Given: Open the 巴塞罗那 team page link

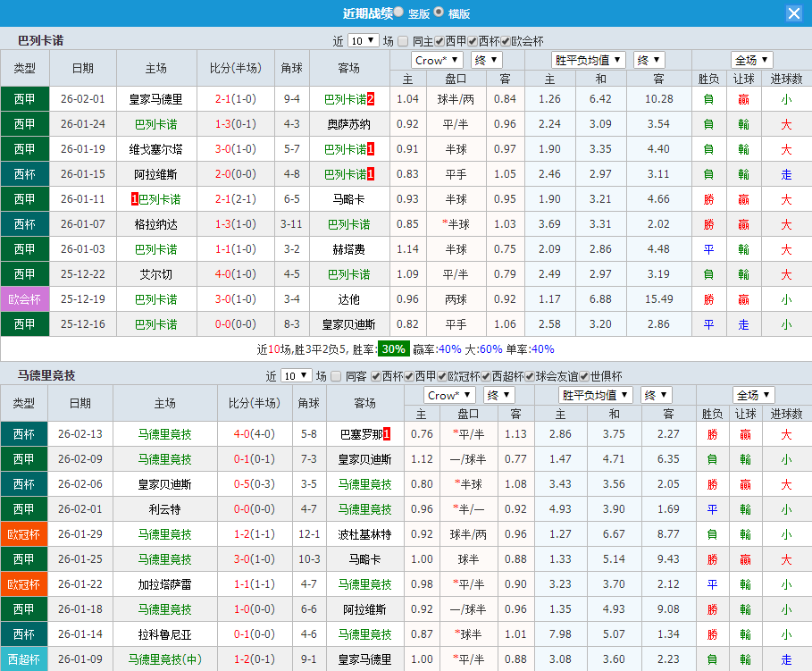Looking at the screenshot, I should click(x=360, y=433).
